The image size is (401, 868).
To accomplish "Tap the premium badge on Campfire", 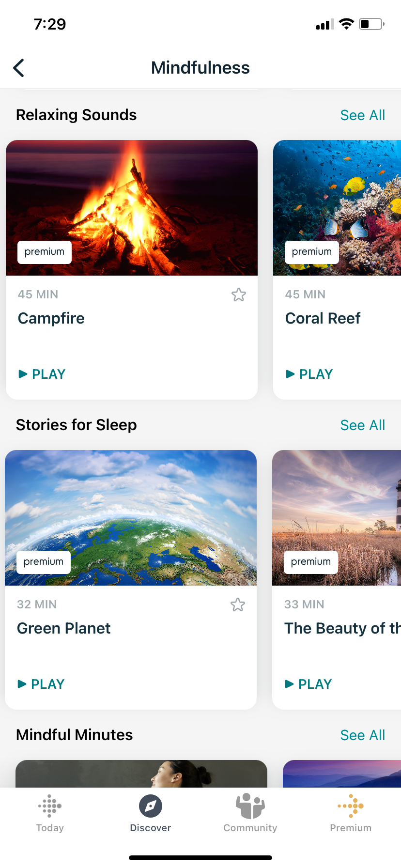I will click(x=44, y=252).
